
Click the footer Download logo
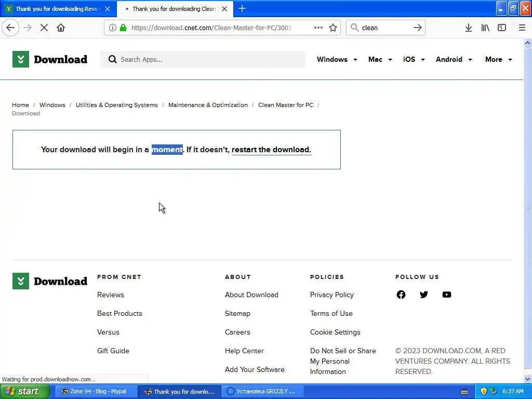[50, 281]
